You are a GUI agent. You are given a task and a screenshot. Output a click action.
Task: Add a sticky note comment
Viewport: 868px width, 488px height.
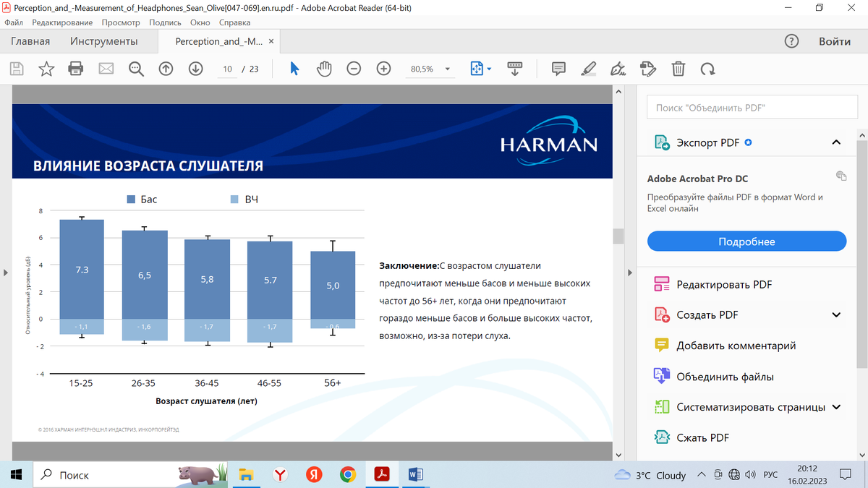(x=558, y=69)
